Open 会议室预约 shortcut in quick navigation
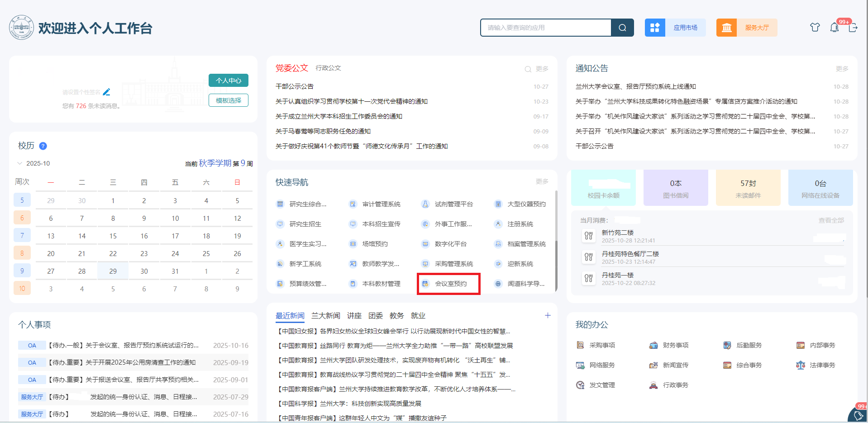This screenshot has height=423, width=868. pos(450,284)
